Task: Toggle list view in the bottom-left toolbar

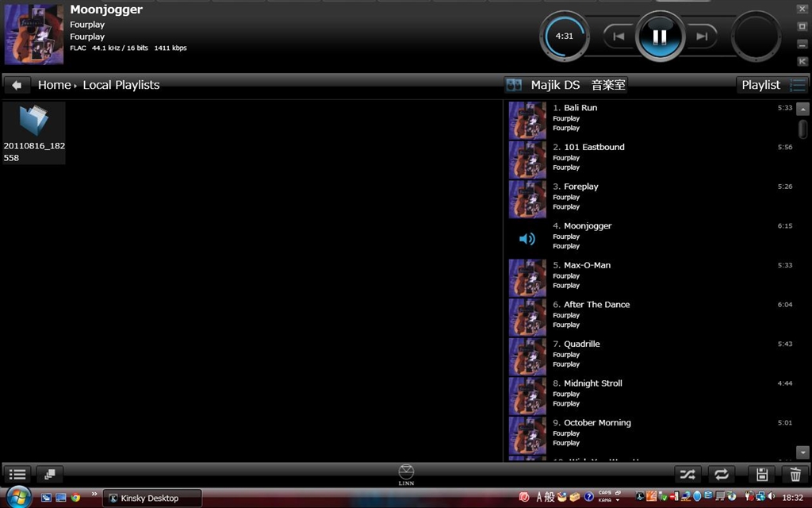Action: pos(17,474)
